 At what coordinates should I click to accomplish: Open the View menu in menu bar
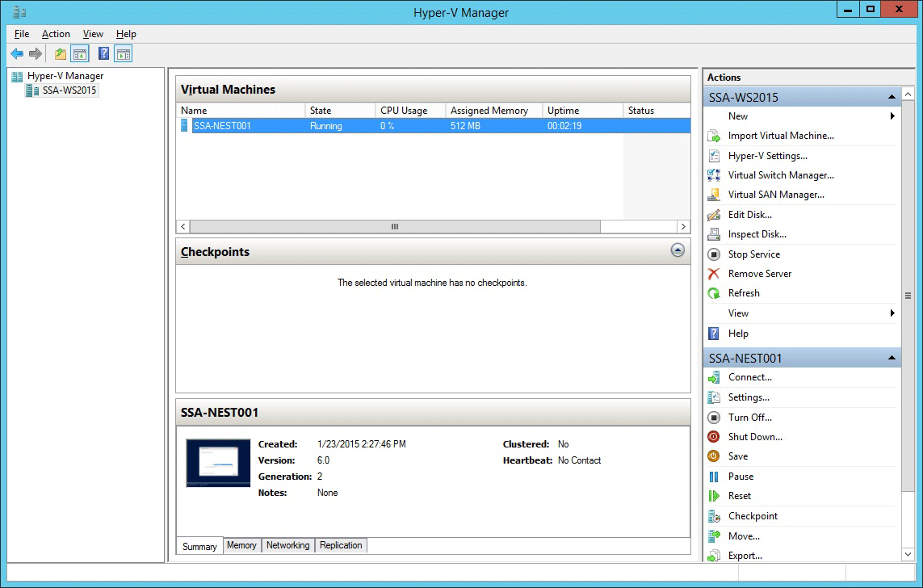[x=93, y=34]
